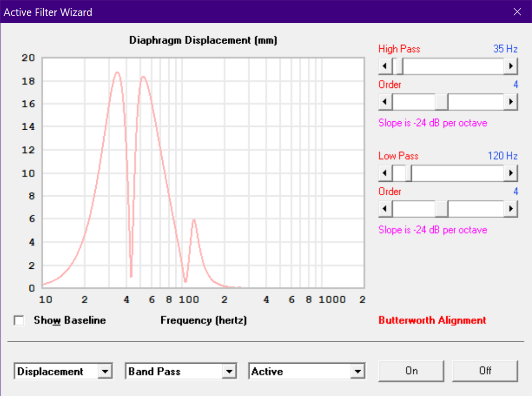
Task: Close the Active Filter Wizard window
Action: 517,12
